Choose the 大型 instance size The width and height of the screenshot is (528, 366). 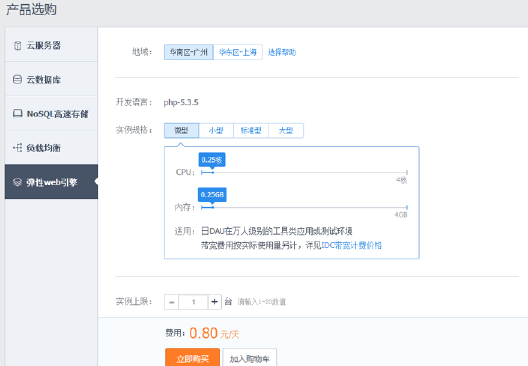pos(286,131)
